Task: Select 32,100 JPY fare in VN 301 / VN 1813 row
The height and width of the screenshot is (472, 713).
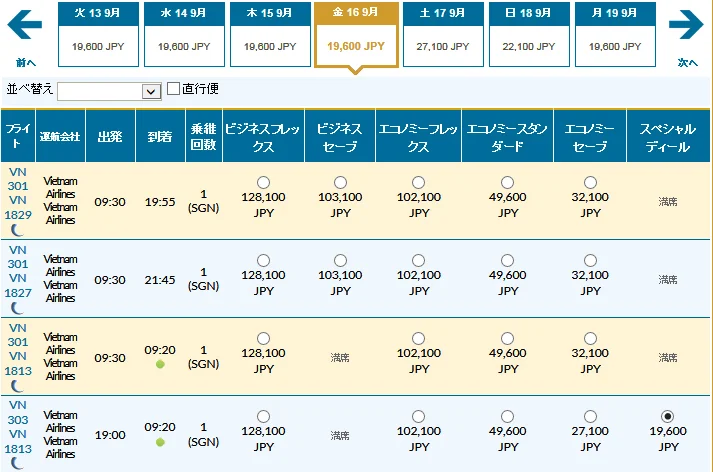Action: [590, 338]
